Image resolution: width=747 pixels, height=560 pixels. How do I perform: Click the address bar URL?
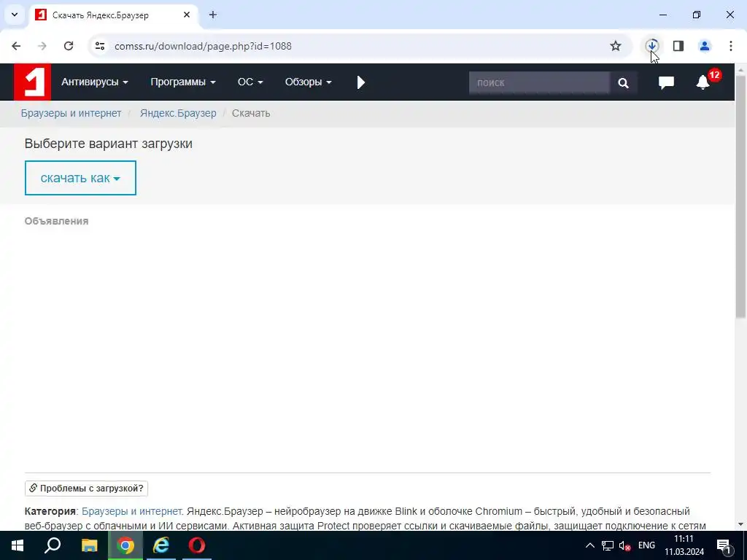[x=203, y=46]
